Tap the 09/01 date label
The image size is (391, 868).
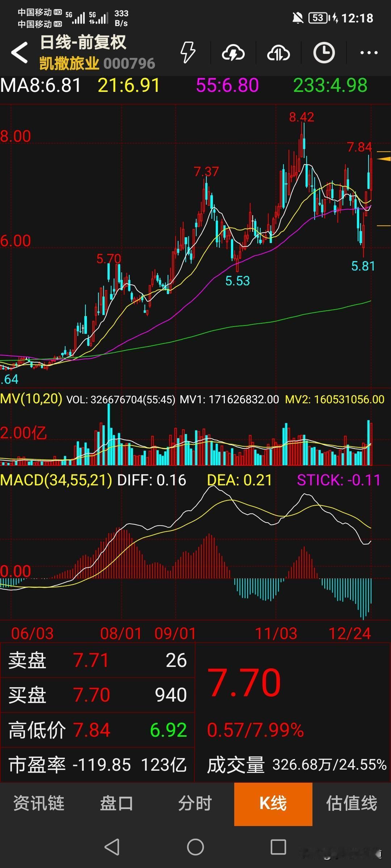coord(175,634)
